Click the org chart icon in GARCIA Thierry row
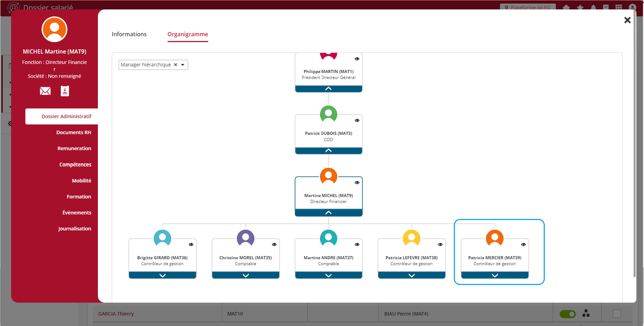The image size is (644, 326). 585,313
